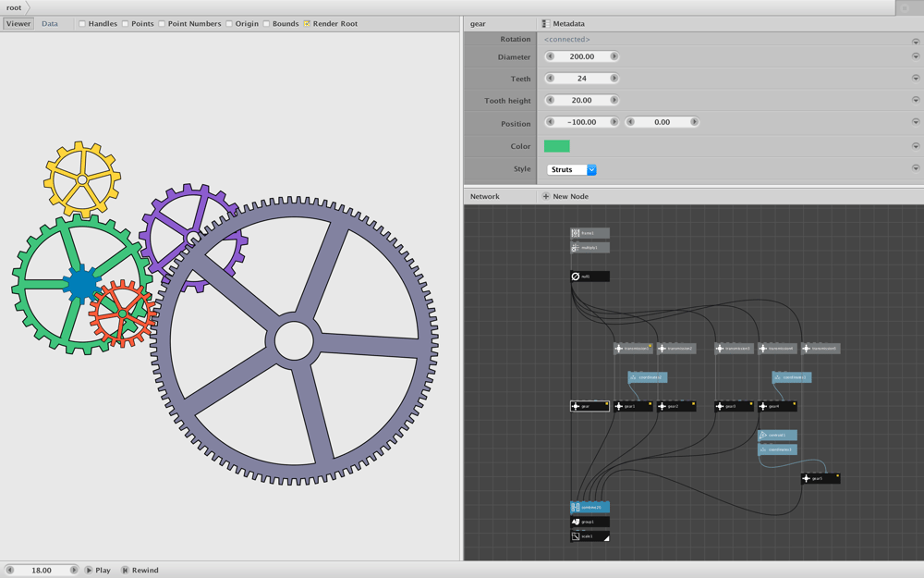Open the green Color swatch
Image resolution: width=924 pixels, height=578 pixels.
557,146
